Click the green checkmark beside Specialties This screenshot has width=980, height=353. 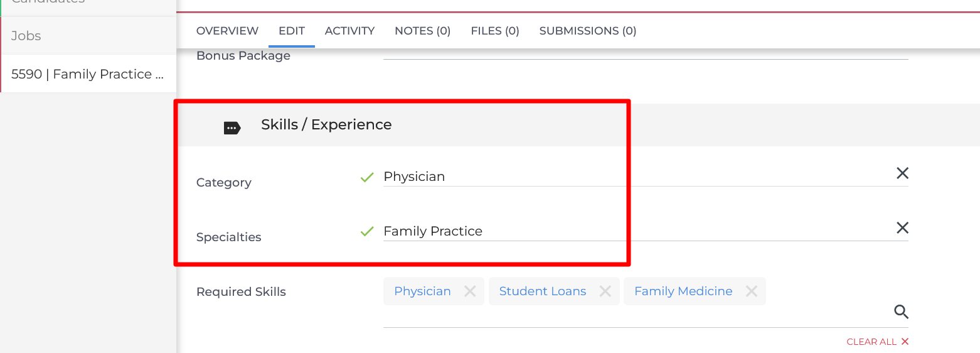tap(367, 232)
